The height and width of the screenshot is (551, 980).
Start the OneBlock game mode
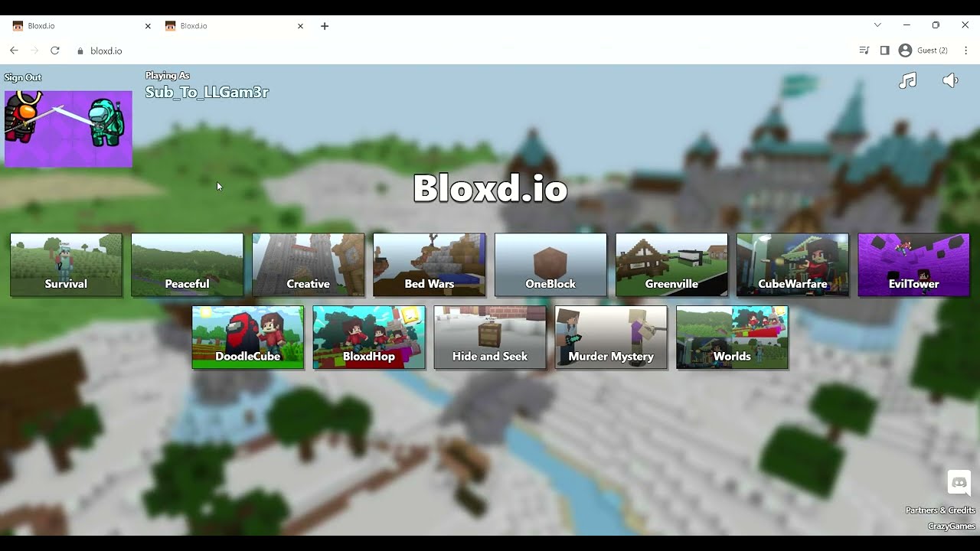click(550, 265)
